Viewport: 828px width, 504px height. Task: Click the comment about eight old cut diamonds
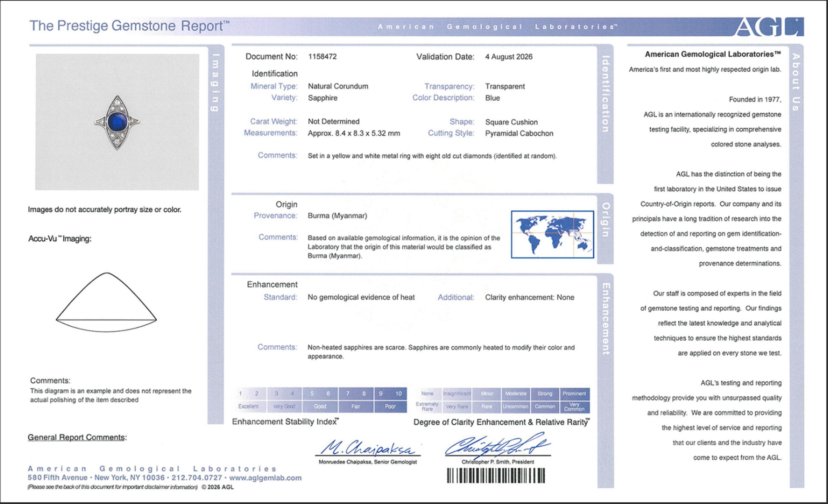click(x=432, y=156)
